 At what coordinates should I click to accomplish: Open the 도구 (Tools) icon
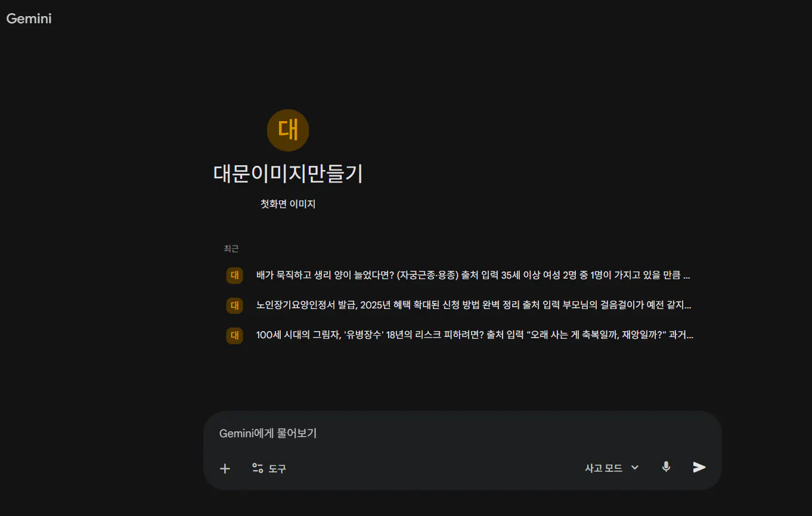pyautogui.click(x=257, y=468)
